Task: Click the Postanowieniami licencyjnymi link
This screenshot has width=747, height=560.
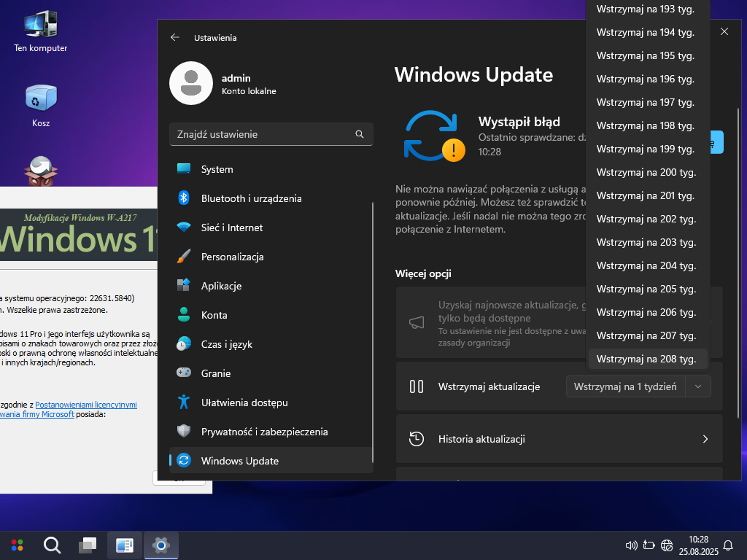Action: tap(86, 405)
